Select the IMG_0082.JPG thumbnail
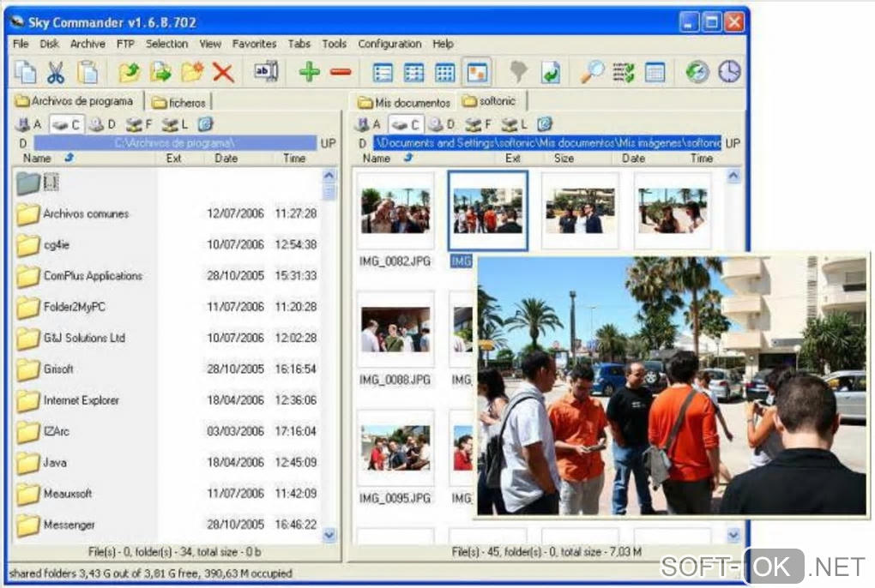Screen dimensions: 875x588 pos(395,211)
